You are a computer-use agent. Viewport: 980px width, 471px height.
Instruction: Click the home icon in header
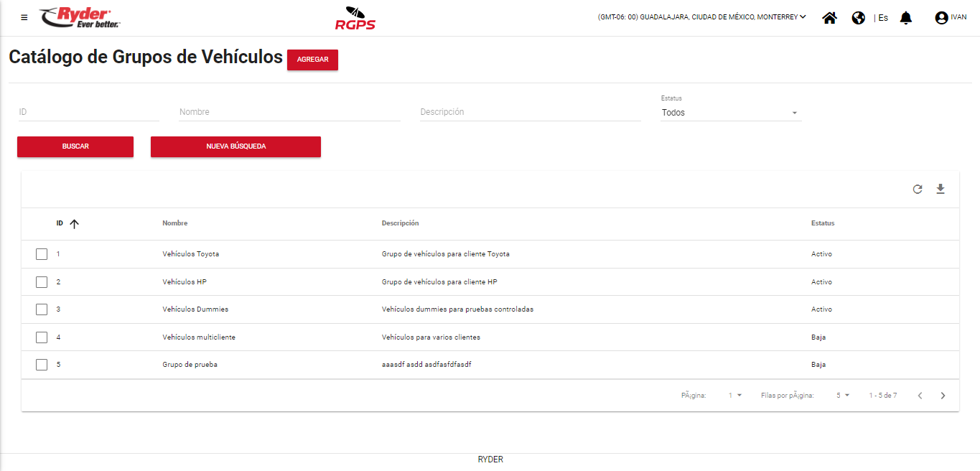click(x=829, y=18)
